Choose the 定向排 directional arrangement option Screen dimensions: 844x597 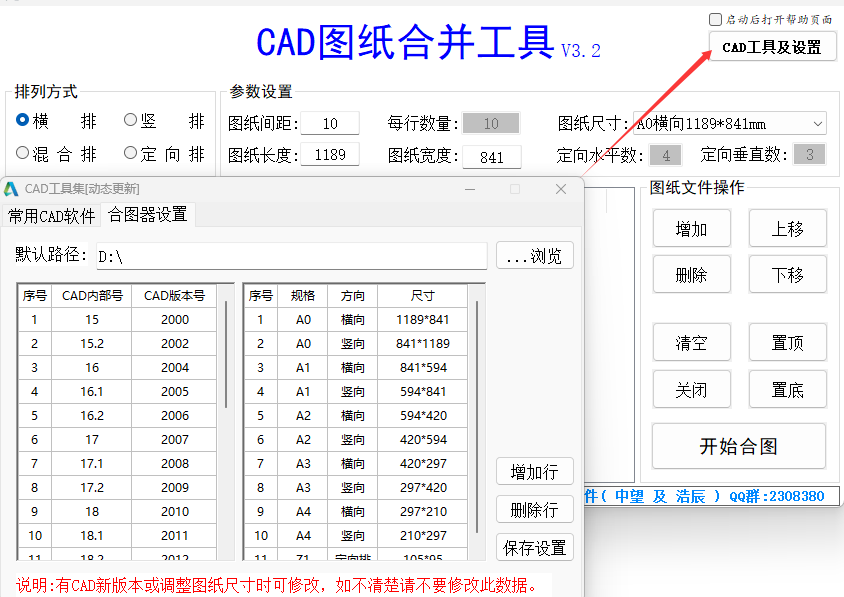pyautogui.click(x=131, y=153)
